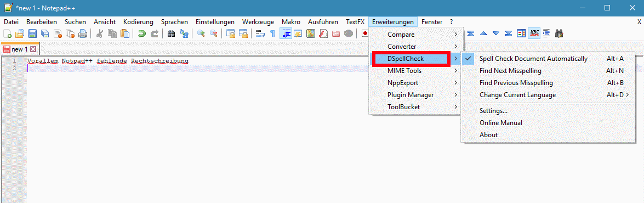Click the blue indent lines icon
This screenshot has width=644, height=203.
click(x=546, y=33)
